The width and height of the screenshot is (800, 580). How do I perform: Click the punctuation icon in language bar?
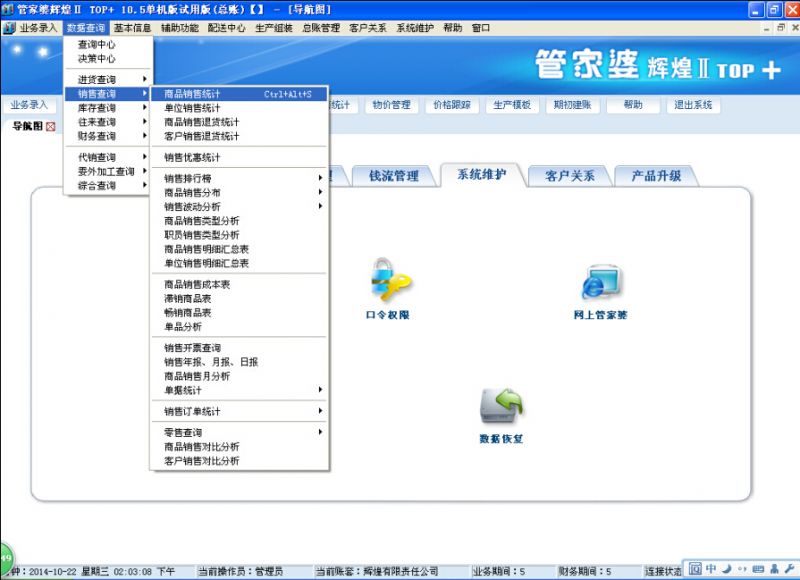[742, 569]
